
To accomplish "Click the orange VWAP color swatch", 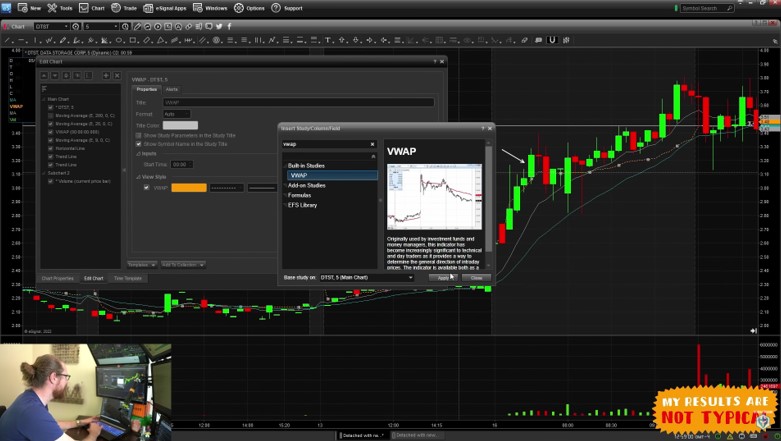I will click(189, 188).
